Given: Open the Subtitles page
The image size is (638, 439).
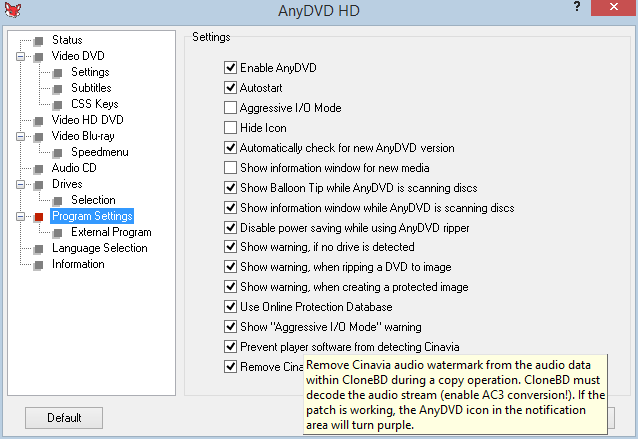Looking at the screenshot, I should click(x=91, y=88).
